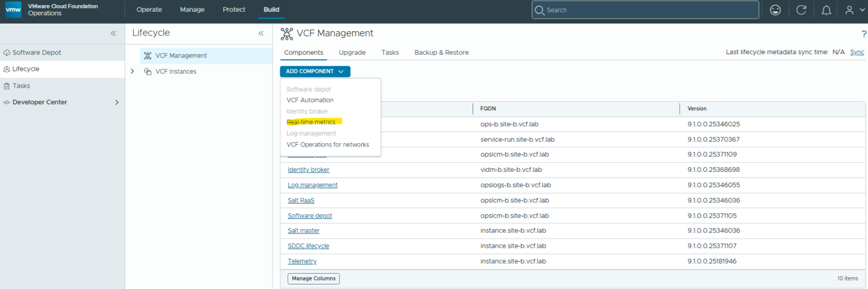Select VCF Operations for networks option

tap(328, 145)
